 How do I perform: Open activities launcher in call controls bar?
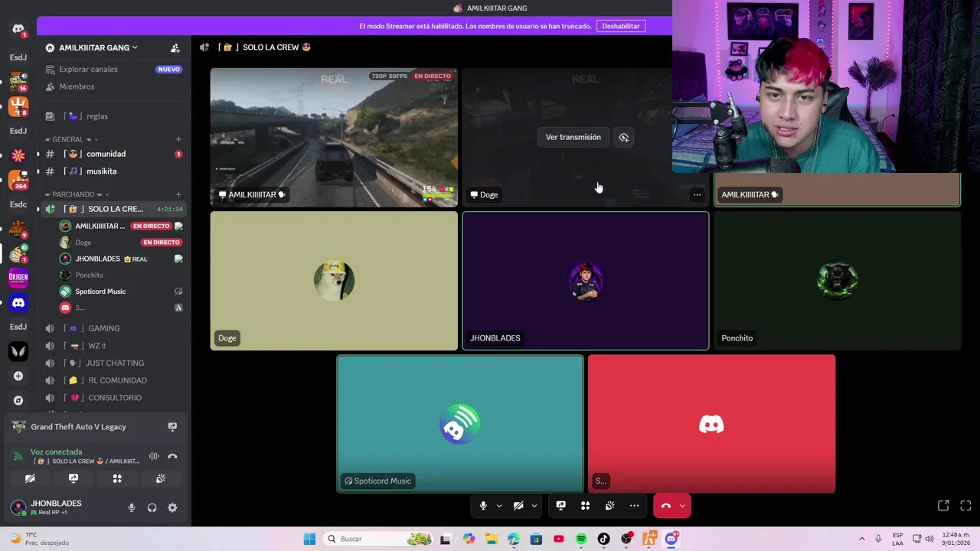585,506
